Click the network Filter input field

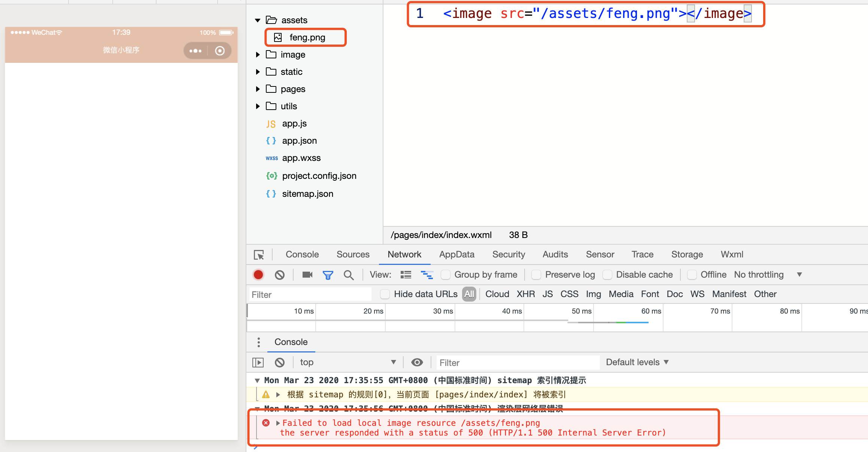coord(310,294)
